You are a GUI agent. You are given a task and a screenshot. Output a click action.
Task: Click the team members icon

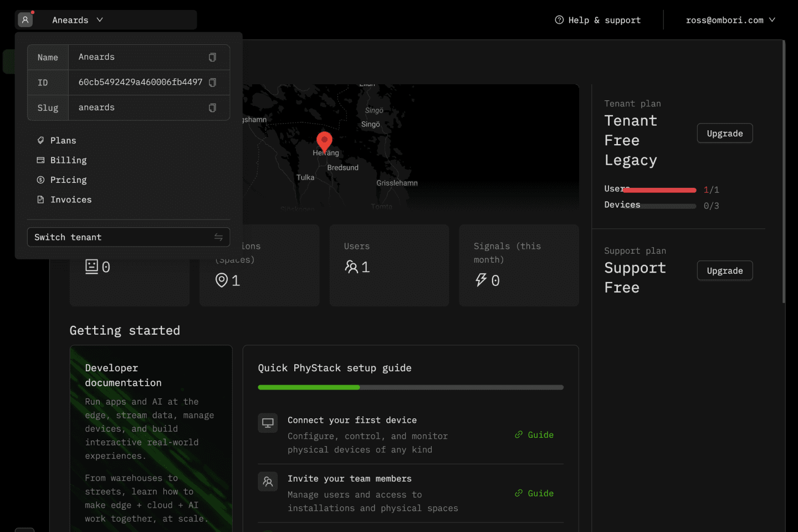[x=268, y=482]
